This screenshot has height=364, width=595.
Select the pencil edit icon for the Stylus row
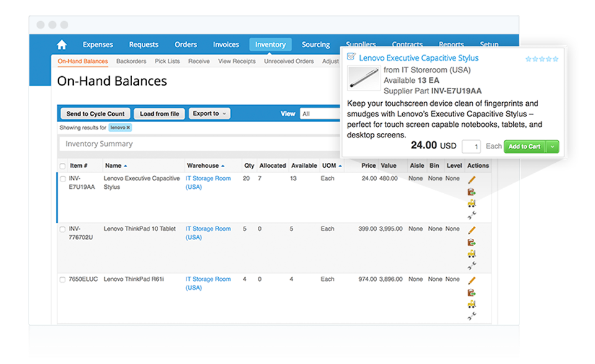473,179
